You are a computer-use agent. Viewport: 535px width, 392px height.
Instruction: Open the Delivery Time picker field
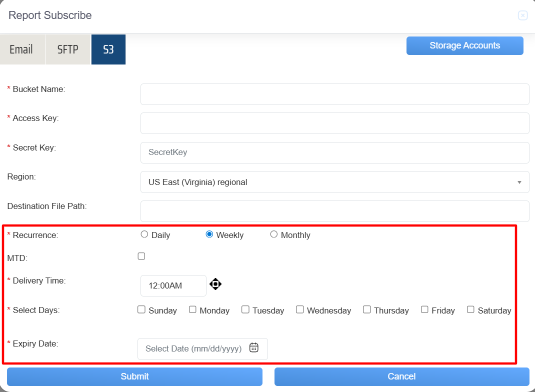coord(173,285)
